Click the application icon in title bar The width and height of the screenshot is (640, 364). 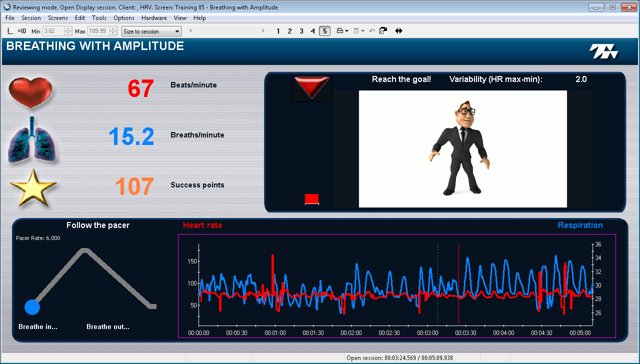click(x=6, y=7)
